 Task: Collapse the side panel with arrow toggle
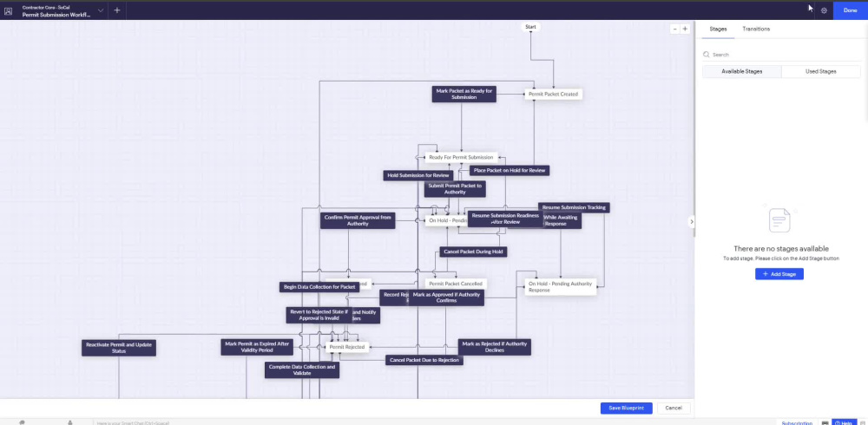point(691,222)
